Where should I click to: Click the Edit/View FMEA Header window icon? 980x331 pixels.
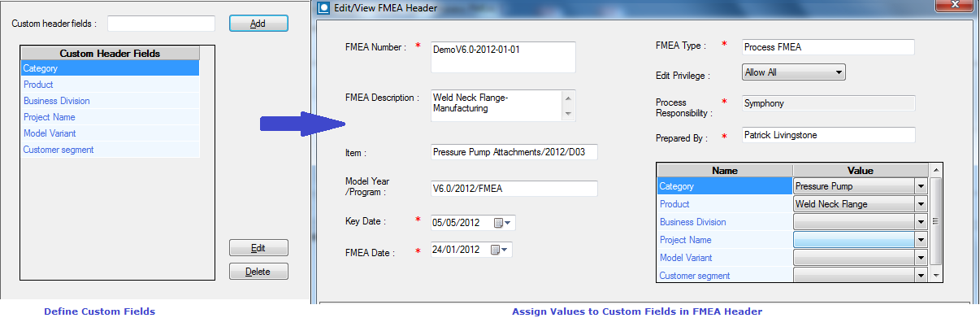tap(325, 8)
